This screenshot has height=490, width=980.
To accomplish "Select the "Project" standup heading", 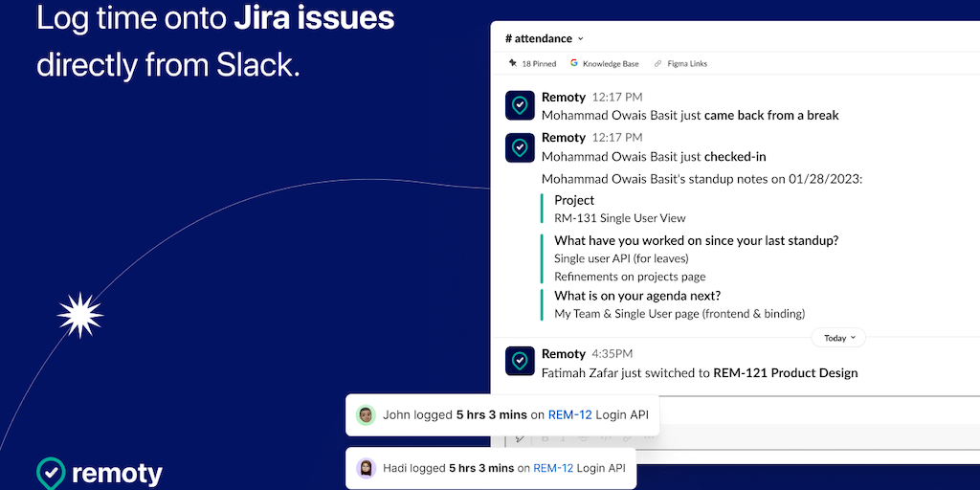I will click(574, 201).
